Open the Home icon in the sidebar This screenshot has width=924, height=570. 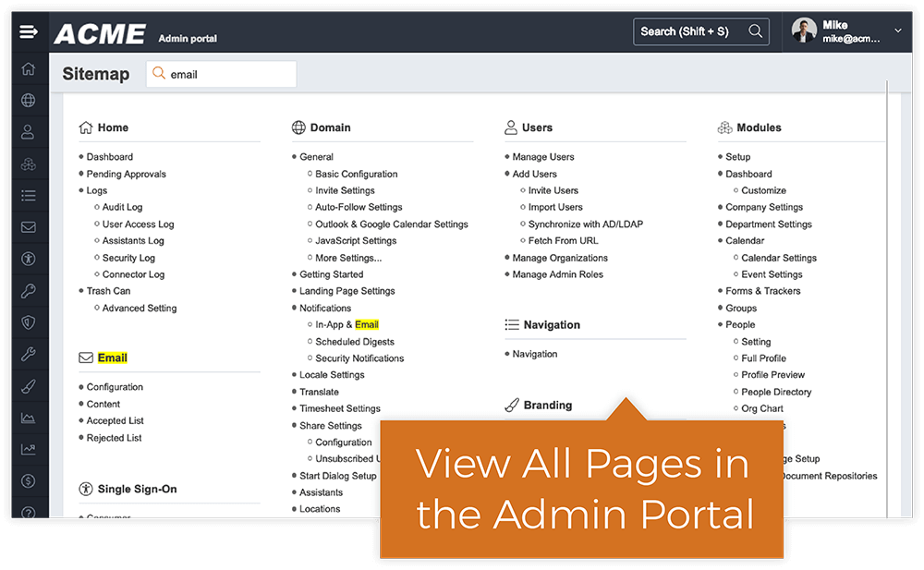[x=28, y=68]
